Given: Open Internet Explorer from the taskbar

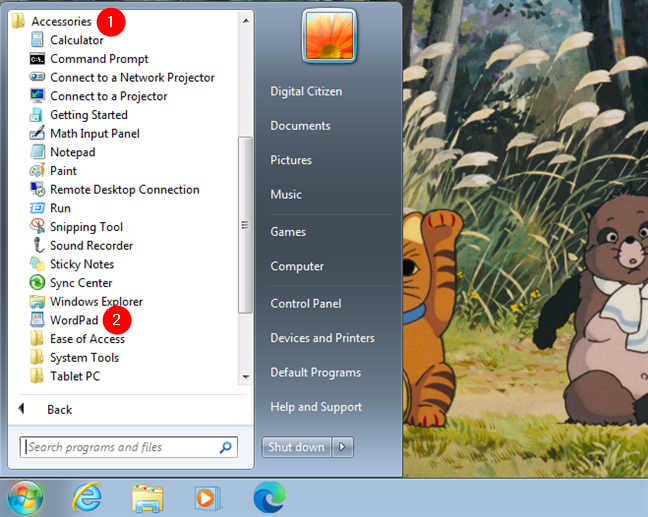Looking at the screenshot, I should [87, 497].
